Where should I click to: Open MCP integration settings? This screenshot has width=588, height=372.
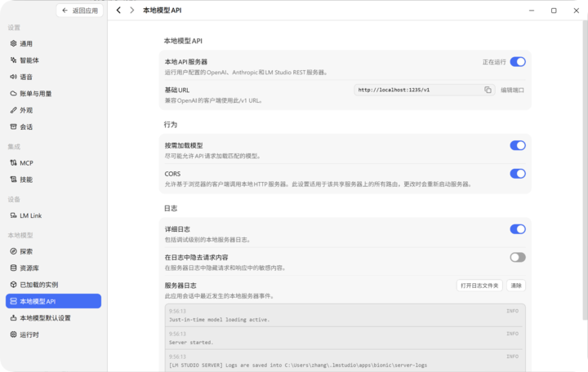[53, 163]
